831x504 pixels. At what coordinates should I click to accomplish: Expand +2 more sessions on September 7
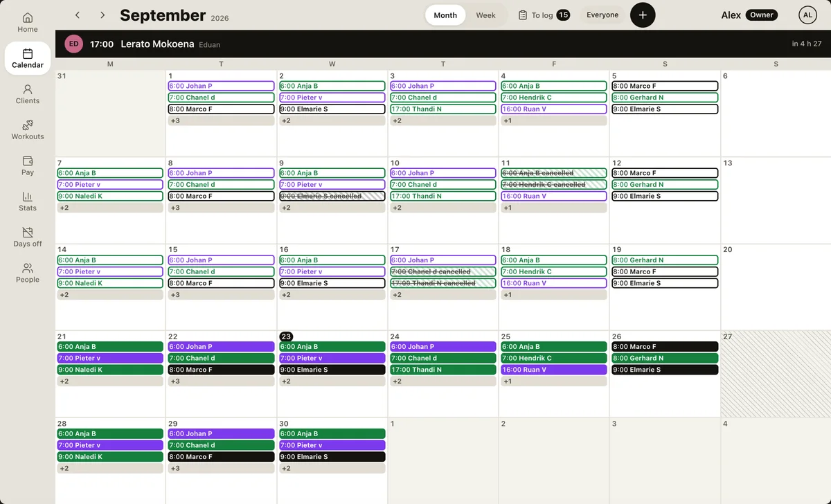110,208
